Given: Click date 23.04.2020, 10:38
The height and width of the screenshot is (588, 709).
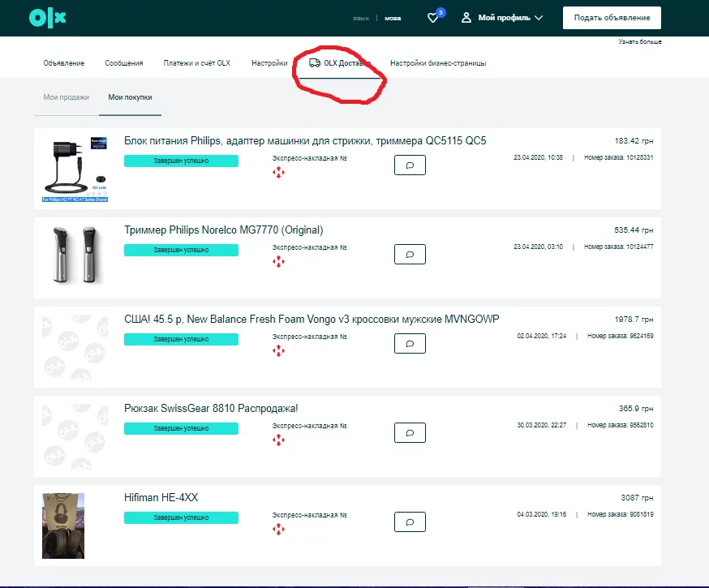Looking at the screenshot, I should [x=538, y=157].
